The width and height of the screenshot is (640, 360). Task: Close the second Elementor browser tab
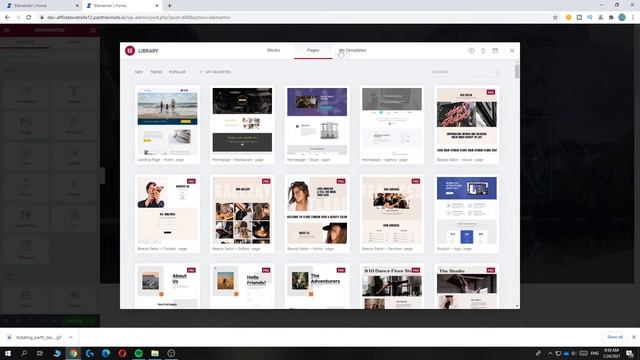click(157, 6)
